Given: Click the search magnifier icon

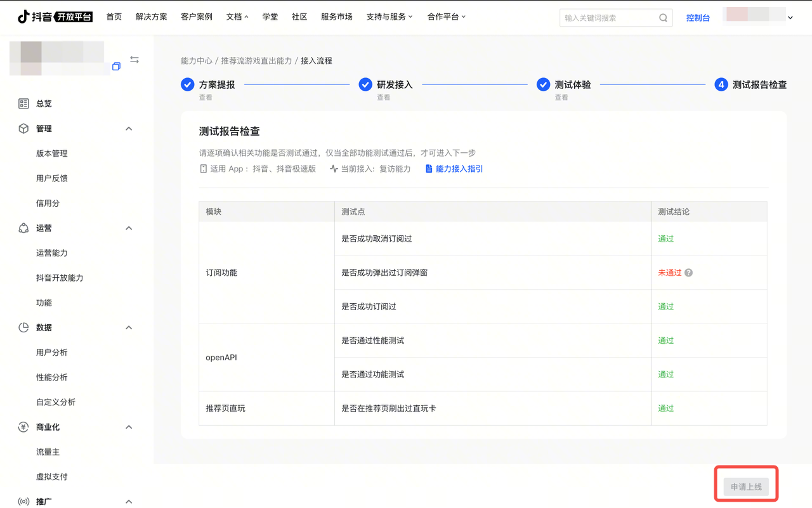Looking at the screenshot, I should point(663,18).
